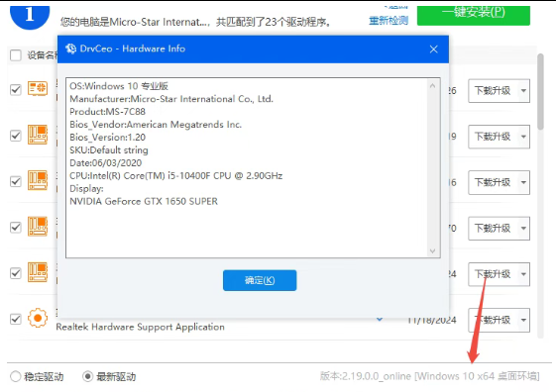Click the 'DrvCeo - Hardware Info' title text
Screen dimensions: 556x392
133,49
